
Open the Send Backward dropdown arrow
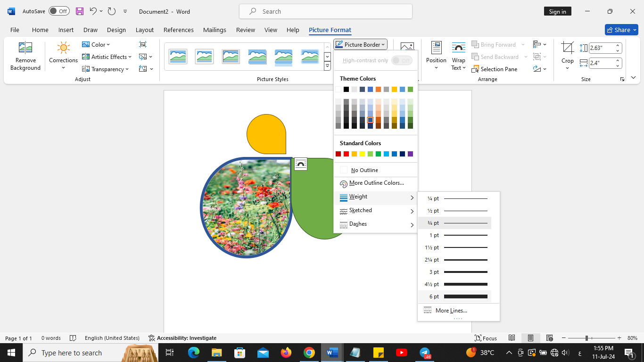pos(526,57)
